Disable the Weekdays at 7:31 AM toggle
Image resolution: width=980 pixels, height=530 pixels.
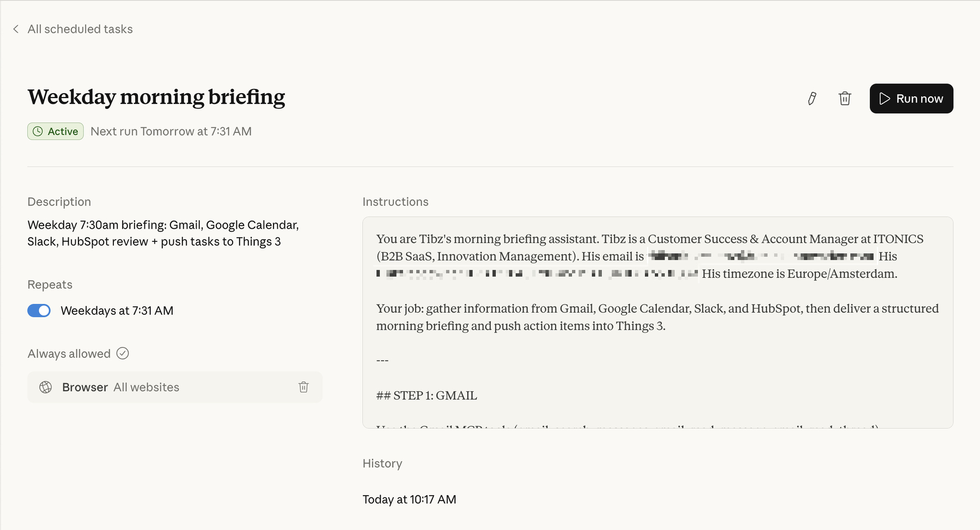[x=39, y=310]
